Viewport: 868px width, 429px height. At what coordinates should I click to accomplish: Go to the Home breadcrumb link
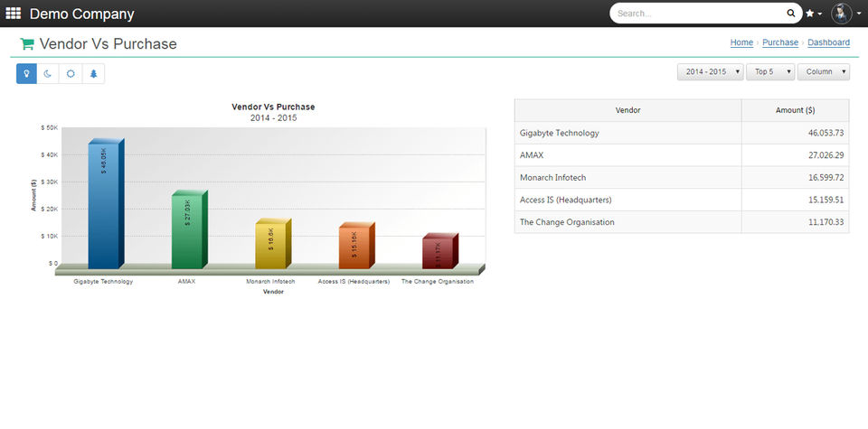741,42
